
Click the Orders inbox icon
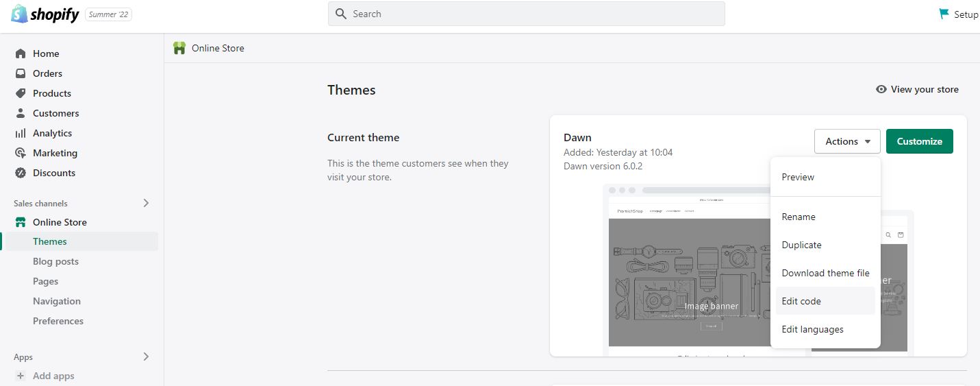coord(21,73)
